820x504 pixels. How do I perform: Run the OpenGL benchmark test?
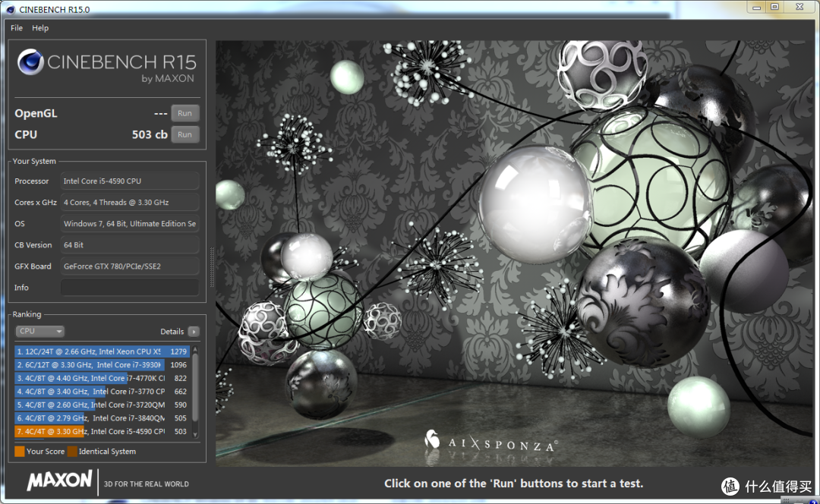(x=184, y=113)
